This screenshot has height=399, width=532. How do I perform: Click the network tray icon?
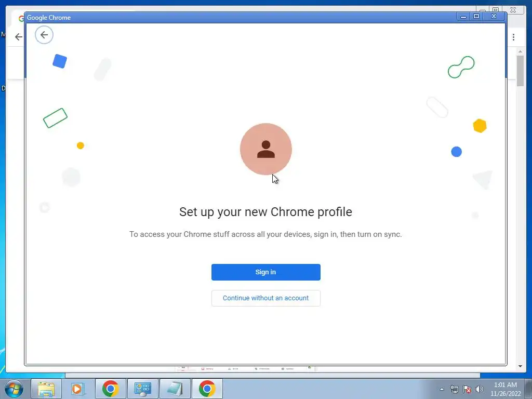(454, 389)
